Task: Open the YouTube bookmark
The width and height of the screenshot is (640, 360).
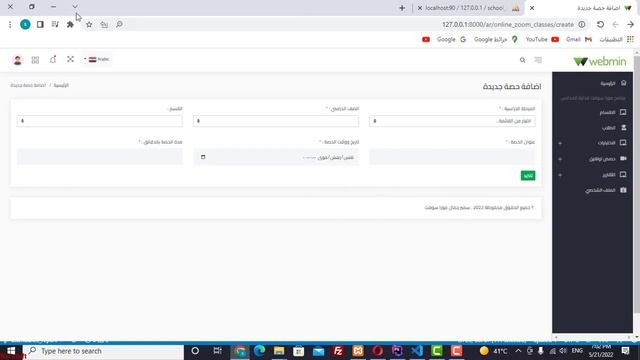Action: click(x=542, y=39)
